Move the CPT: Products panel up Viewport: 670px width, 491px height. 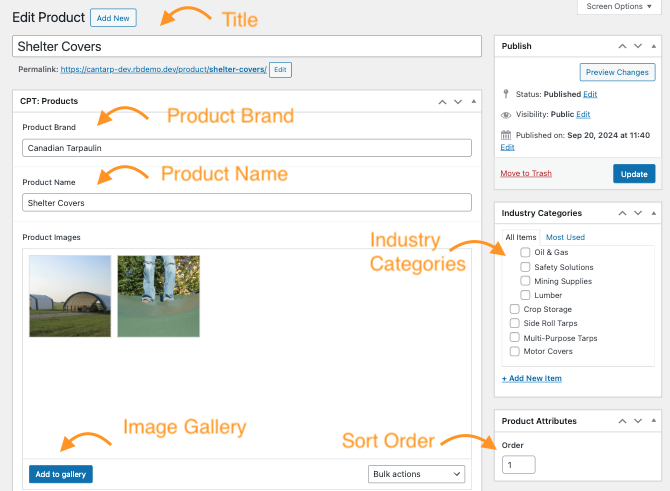(442, 101)
